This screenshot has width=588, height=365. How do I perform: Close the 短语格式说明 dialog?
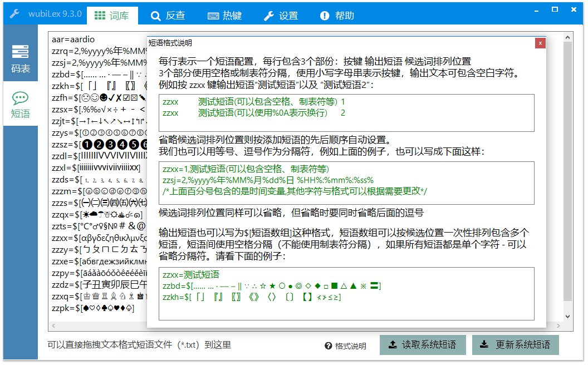tap(540, 43)
